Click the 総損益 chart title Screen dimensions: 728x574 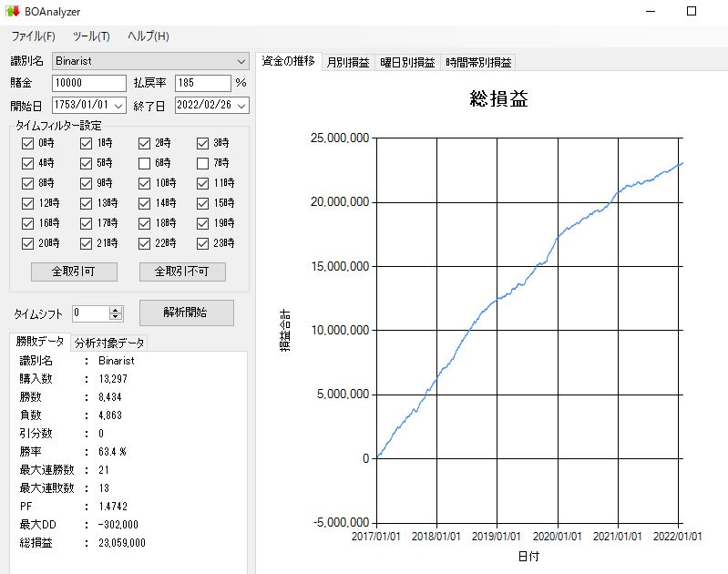(498, 99)
